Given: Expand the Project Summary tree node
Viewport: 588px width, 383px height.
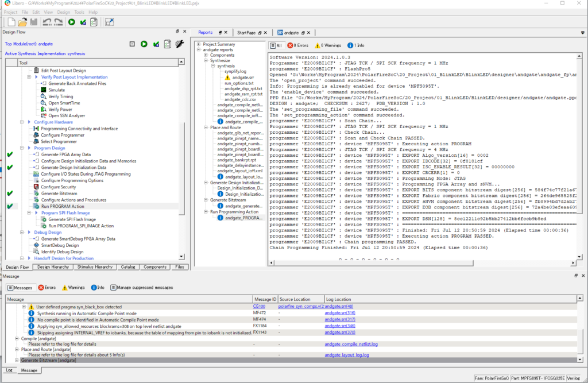Looking at the screenshot, I should pos(199,44).
